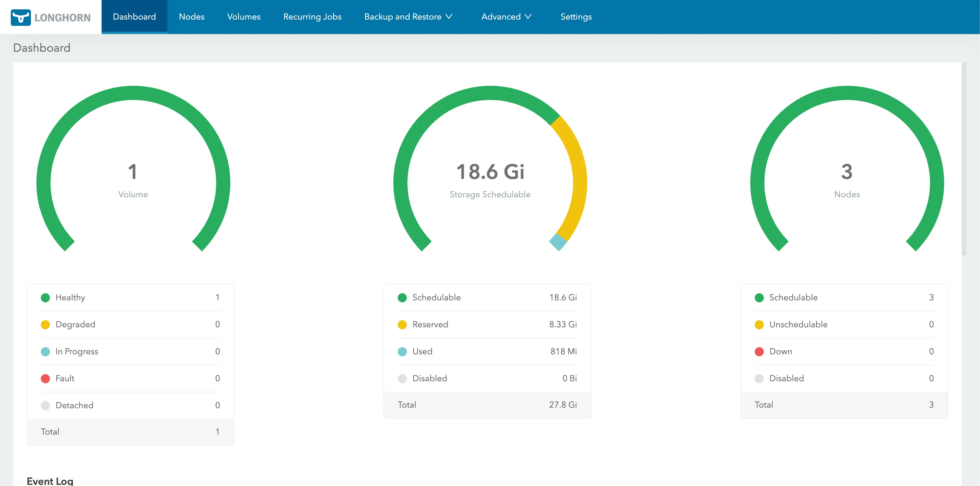Click the teal Used storage dot
This screenshot has width=980, height=486.
[x=402, y=352]
